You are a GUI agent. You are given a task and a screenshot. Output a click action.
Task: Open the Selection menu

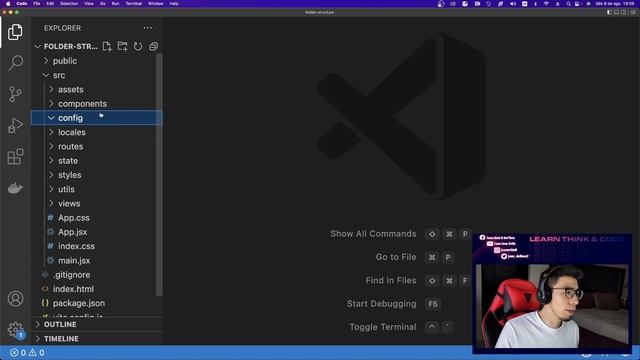(x=69, y=4)
